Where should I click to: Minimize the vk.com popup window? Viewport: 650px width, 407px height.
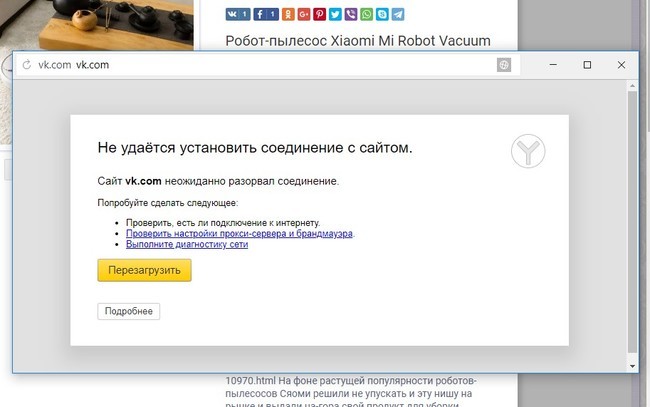click(553, 65)
